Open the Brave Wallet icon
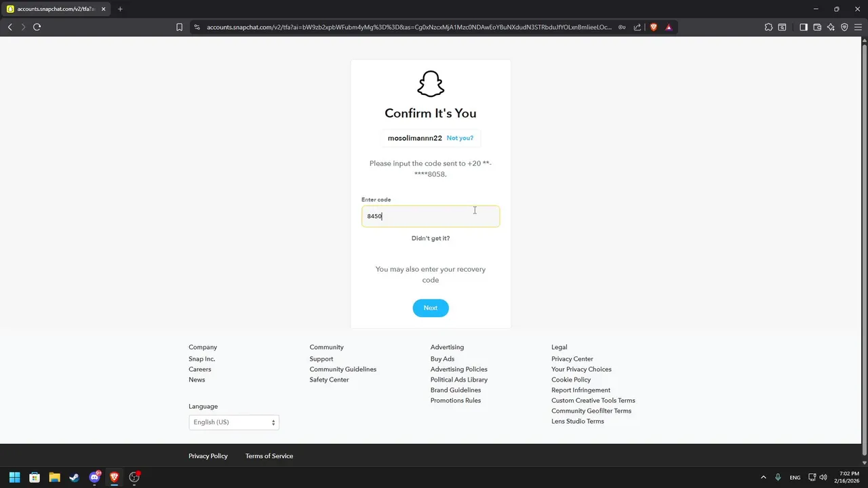Viewport: 868px width, 488px height. pyautogui.click(x=817, y=27)
